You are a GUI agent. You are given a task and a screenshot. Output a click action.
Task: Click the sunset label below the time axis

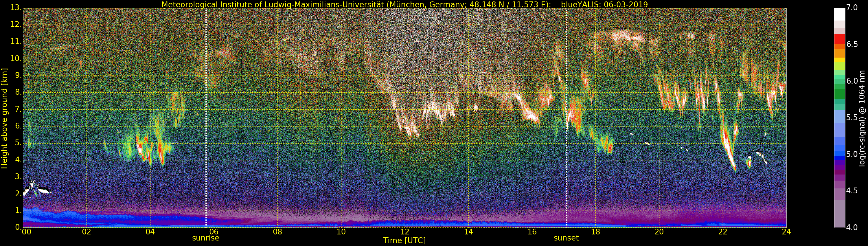point(566,238)
